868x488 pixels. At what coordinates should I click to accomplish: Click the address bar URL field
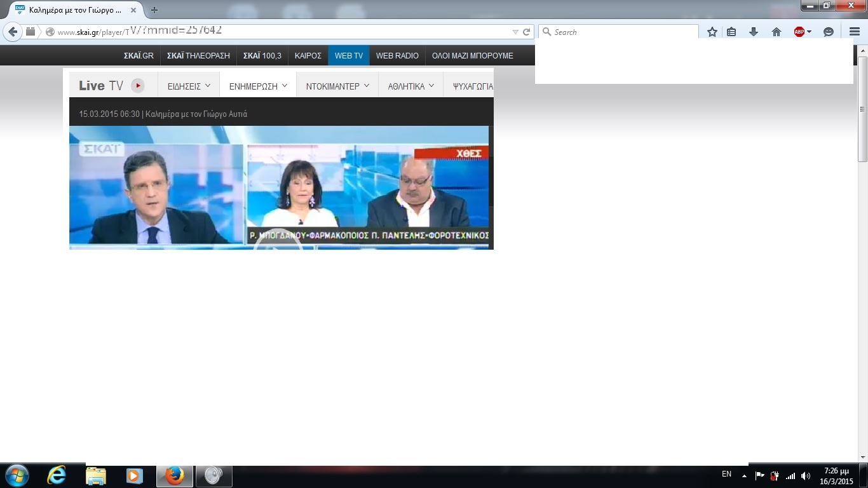pyautogui.click(x=283, y=32)
